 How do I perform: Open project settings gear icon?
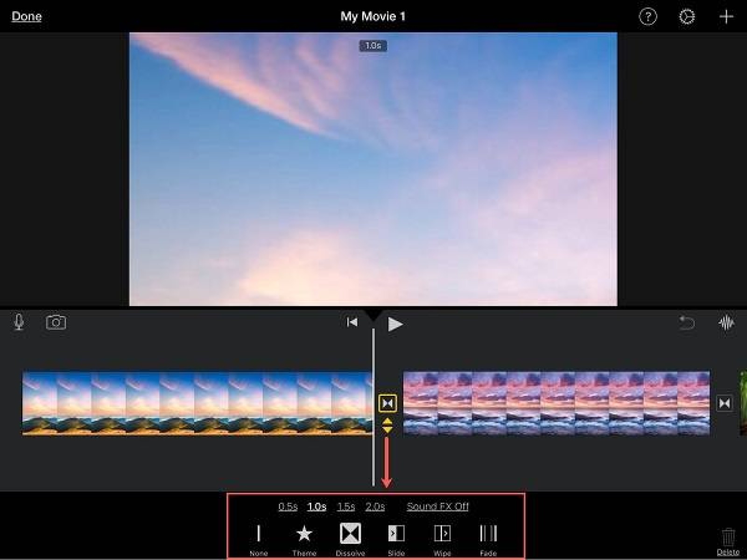(687, 17)
